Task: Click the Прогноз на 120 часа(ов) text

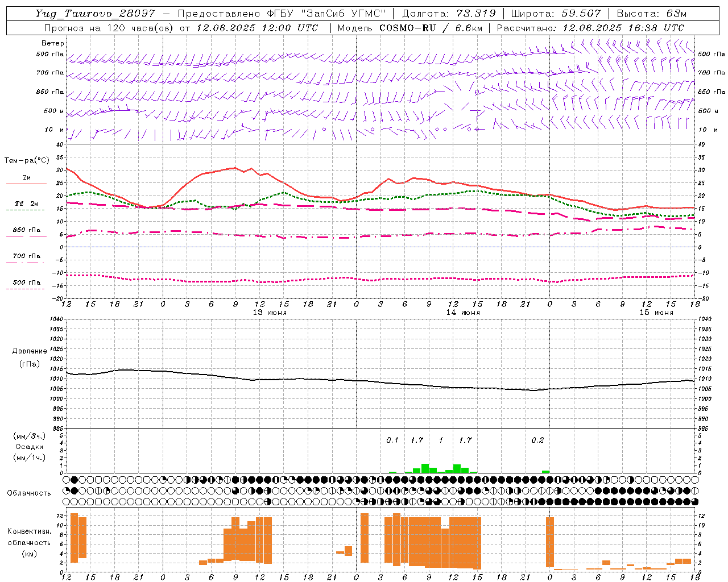Action: point(109,28)
